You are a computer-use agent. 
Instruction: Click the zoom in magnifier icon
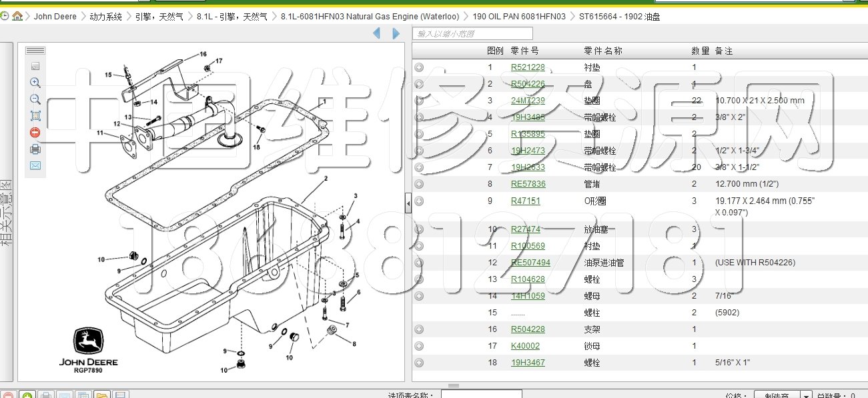coord(35,83)
